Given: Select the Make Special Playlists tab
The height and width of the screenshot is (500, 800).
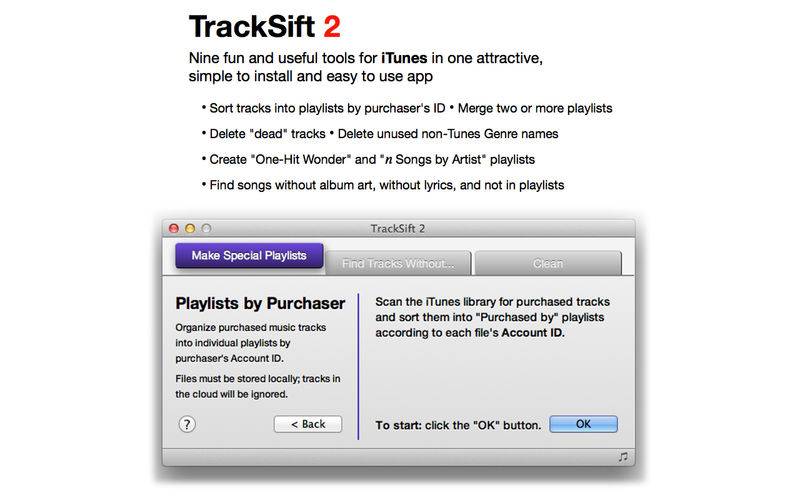Looking at the screenshot, I should 249,256.
